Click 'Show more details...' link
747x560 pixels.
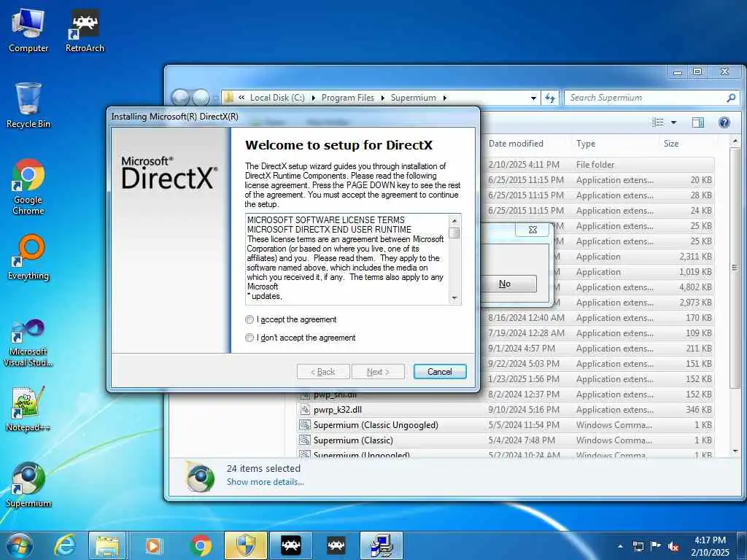click(266, 482)
